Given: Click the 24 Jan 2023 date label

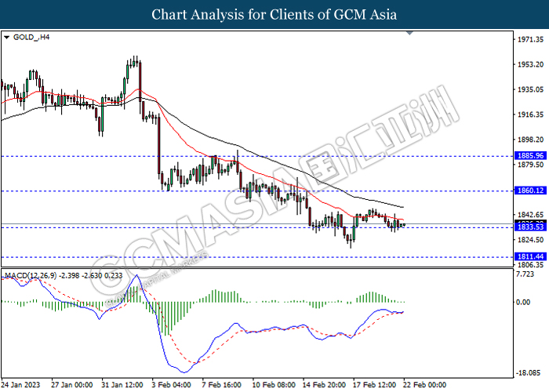Looking at the screenshot, I should [x=21, y=385].
